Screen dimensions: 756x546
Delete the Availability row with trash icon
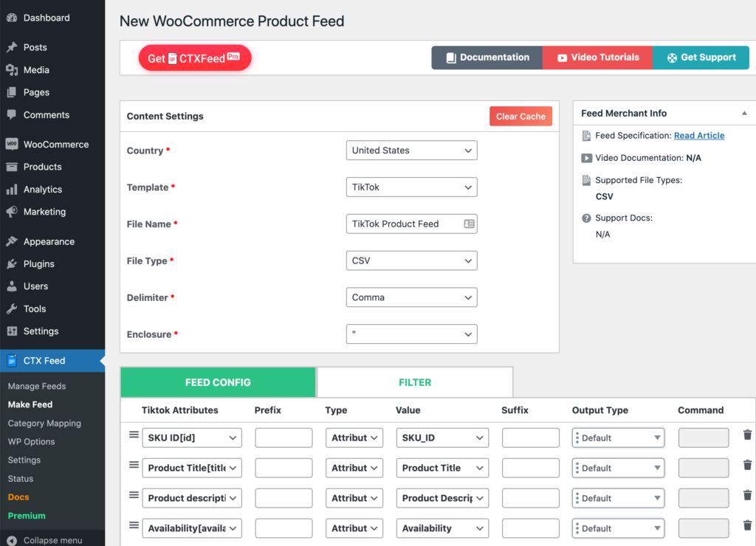click(x=747, y=526)
